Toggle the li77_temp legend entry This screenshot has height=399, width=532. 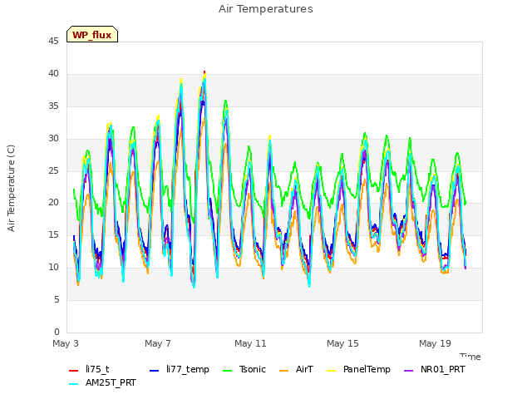pos(180,369)
